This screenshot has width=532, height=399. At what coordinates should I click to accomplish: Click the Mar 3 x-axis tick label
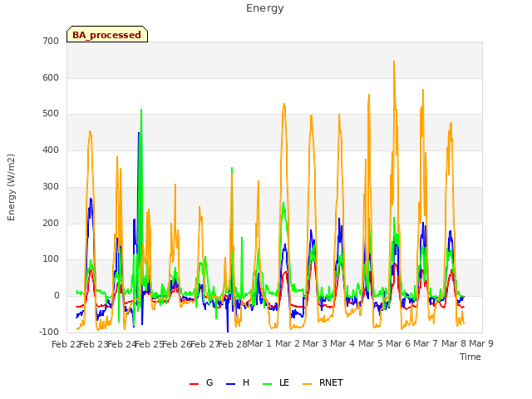tap(315, 343)
